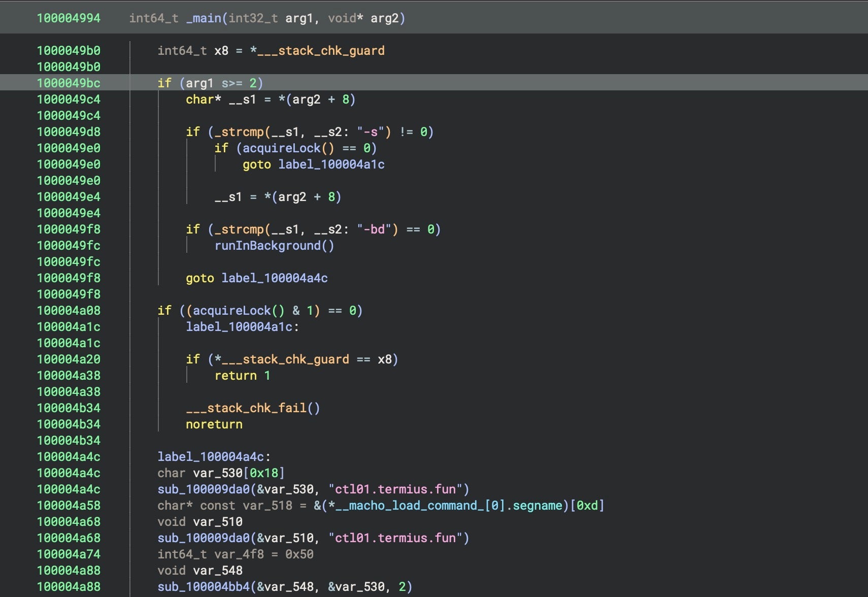Click the label_100004a4c: label definition
This screenshot has width=868, height=597.
[214, 457]
